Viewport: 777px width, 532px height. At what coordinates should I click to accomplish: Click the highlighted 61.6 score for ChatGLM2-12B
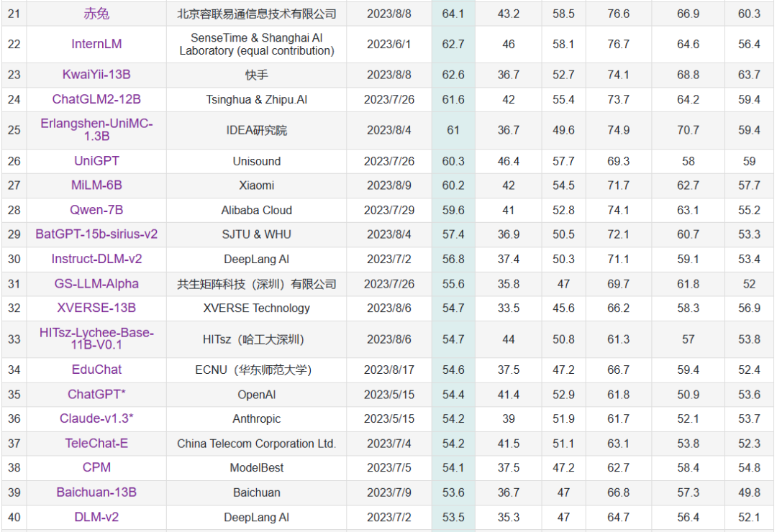[453, 99]
